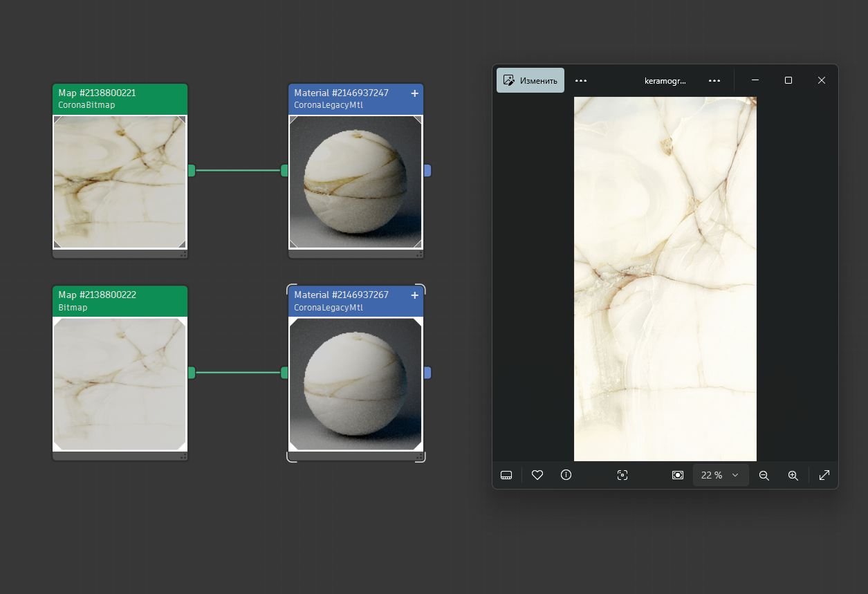Image resolution: width=868 pixels, height=594 pixels.
Task: Add the image to favorites with the heart icon
Action: point(537,475)
